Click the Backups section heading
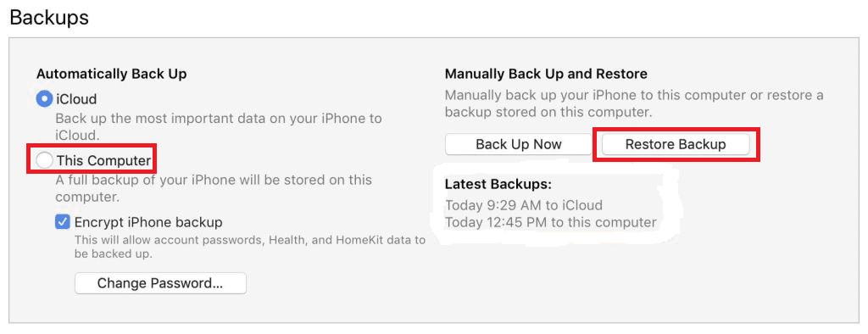 (49, 18)
